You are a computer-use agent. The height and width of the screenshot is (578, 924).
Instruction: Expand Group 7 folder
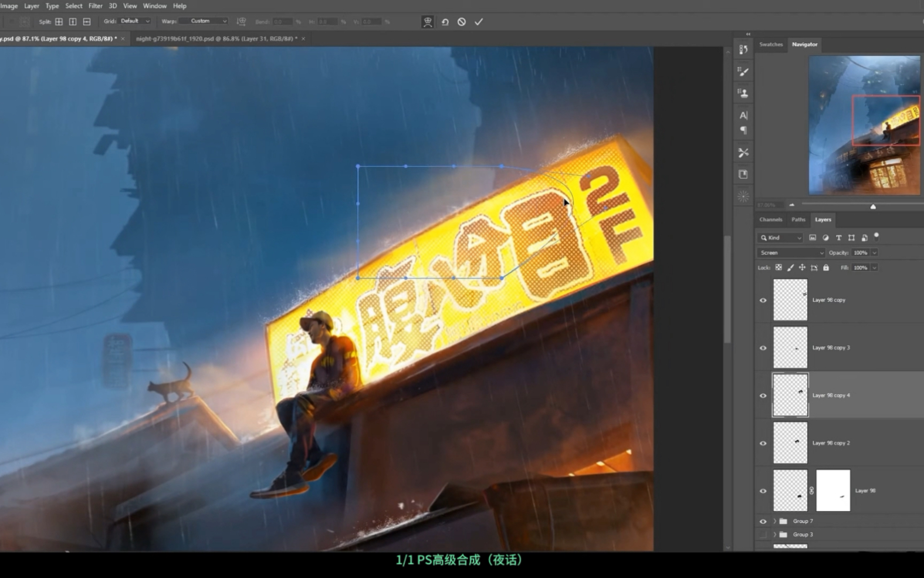[x=774, y=521]
